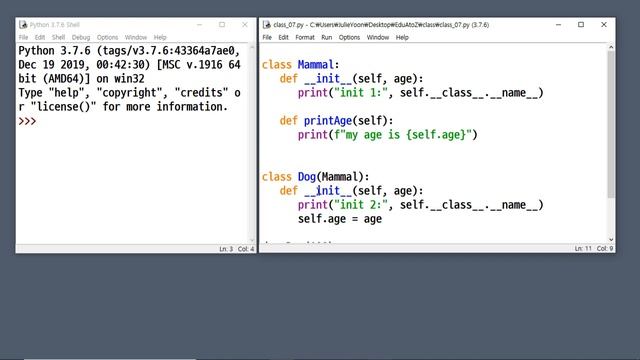Click 'Python 3.7.6' version line in shell
The width and height of the screenshot is (640, 360).
(x=129, y=51)
